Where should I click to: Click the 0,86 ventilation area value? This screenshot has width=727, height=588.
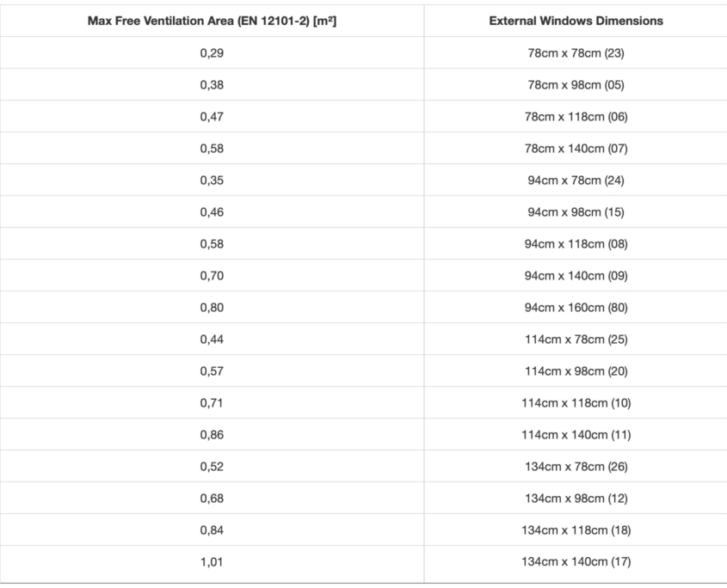(212, 435)
